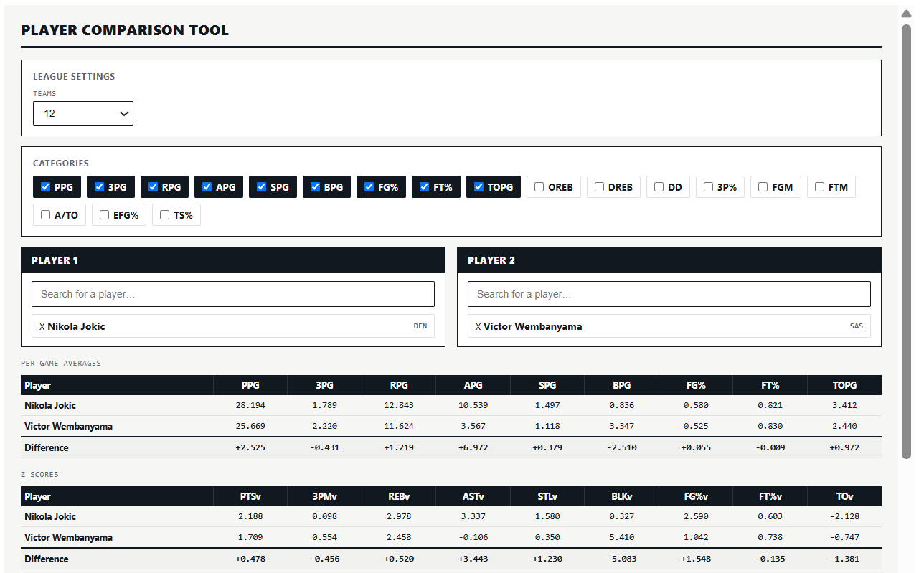The height and width of the screenshot is (573, 924).
Task: Click the page's vertical scrollbar thumb
Action: 906,240
